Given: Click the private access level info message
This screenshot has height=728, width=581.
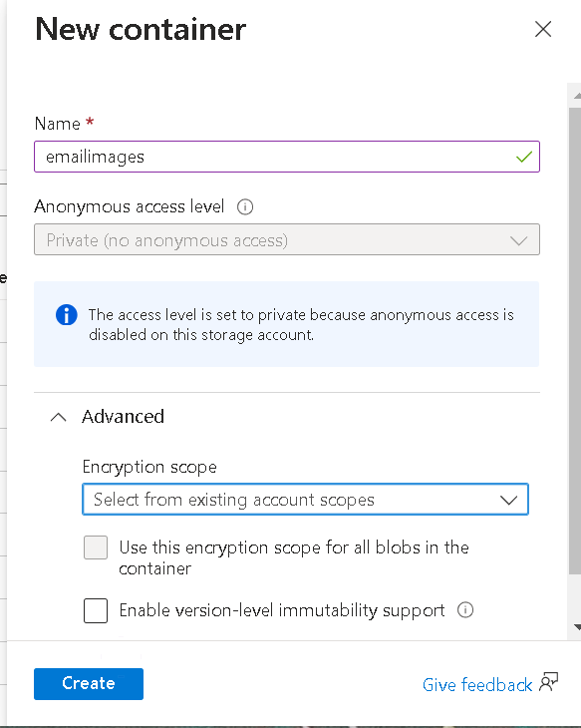Looking at the screenshot, I should 301,324.
